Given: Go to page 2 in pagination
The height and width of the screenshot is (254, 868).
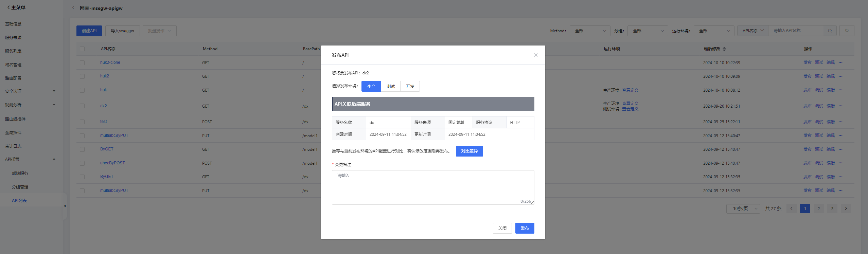Looking at the screenshot, I should pos(819,208).
